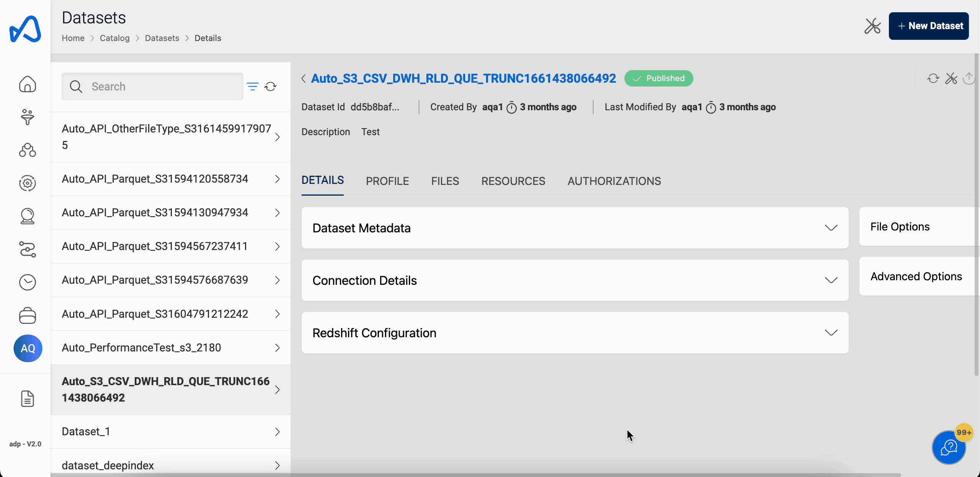Screen dimensions: 980x477
Task: Click the scheduler/clock icon in sidebar
Action: 28,282
